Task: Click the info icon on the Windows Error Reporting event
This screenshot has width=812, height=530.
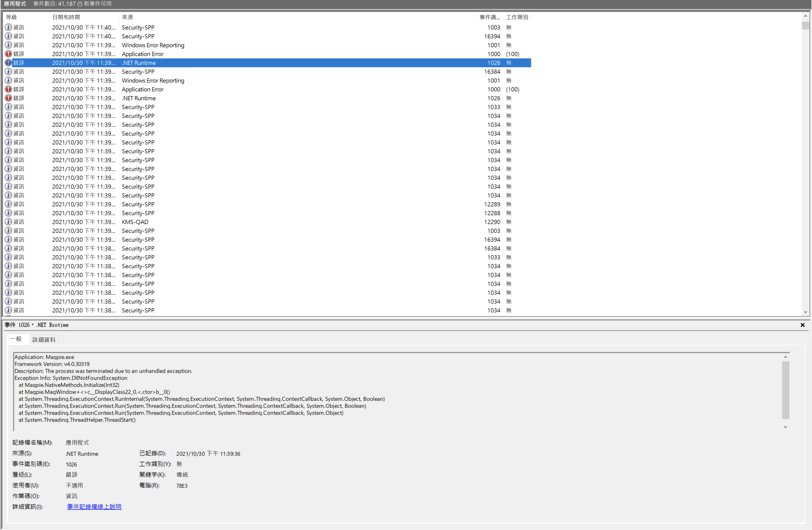Action: pos(9,45)
